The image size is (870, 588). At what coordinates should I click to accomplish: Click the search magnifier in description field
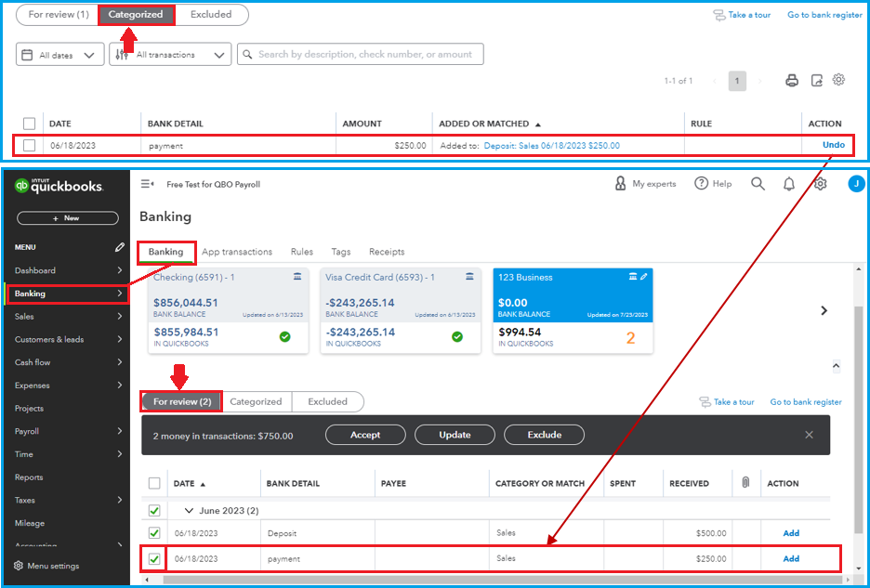247,55
